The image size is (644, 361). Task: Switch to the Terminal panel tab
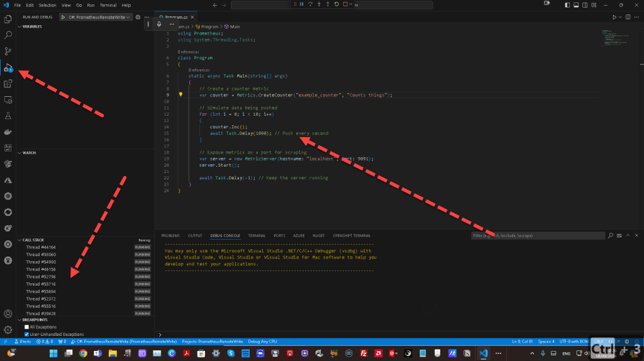[257, 236]
